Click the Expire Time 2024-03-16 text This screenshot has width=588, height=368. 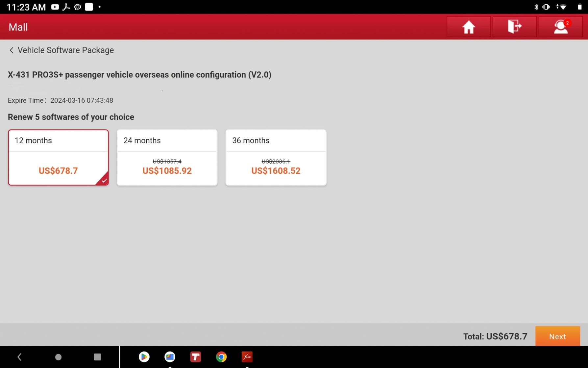point(61,100)
